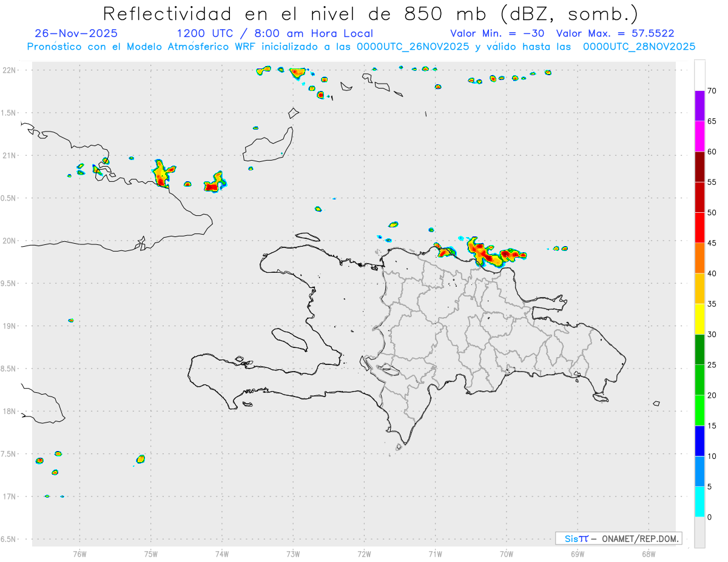The height and width of the screenshot is (562, 728).
Task: Click the date text "26-Nov-2025"
Action: (76, 33)
